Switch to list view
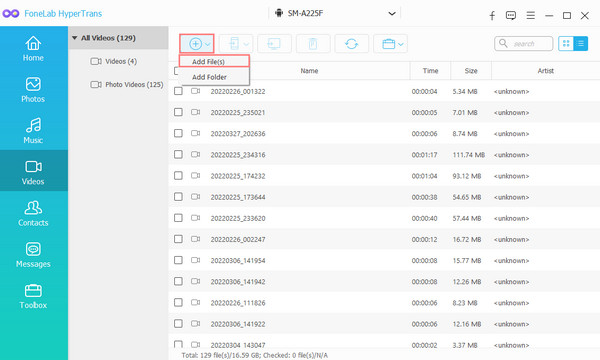The height and width of the screenshot is (360, 600). tap(580, 44)
